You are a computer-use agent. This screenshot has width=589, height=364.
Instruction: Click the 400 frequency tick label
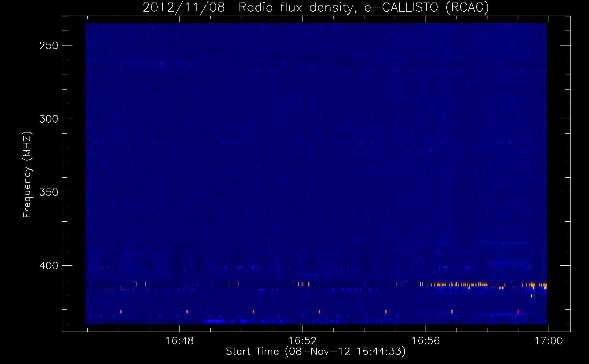[x=49, y=266]
